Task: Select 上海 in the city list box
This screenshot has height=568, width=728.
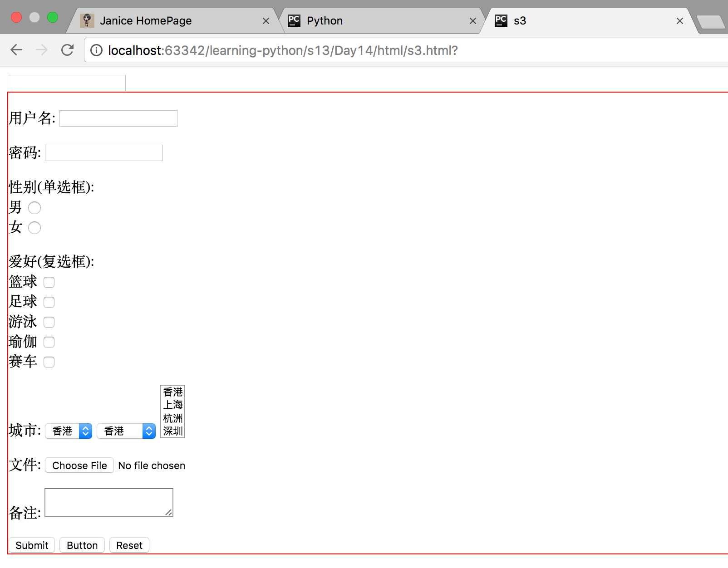Action: click(172, 405)
